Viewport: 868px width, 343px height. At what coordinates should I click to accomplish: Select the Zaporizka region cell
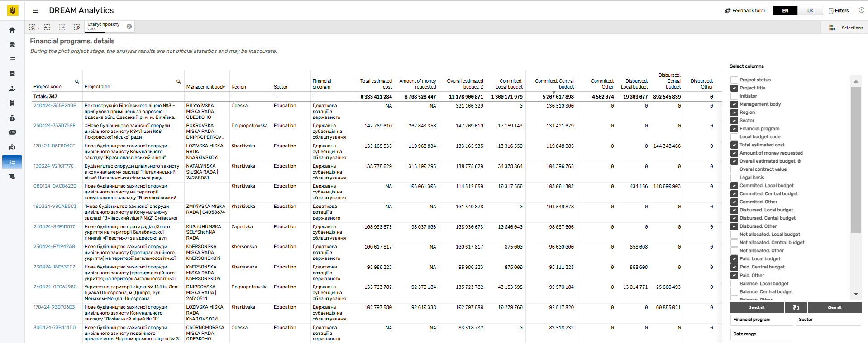click(x=242, y=227)
